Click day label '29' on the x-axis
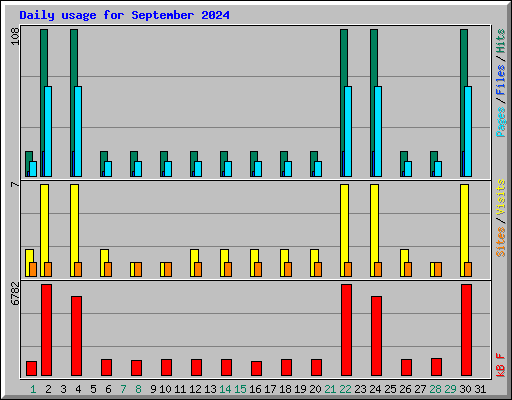Screen dimensions: 512x400 450,389
